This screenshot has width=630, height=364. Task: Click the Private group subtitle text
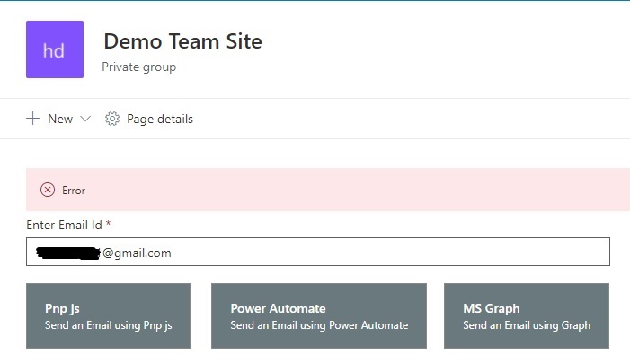click(x=139, y=67)
